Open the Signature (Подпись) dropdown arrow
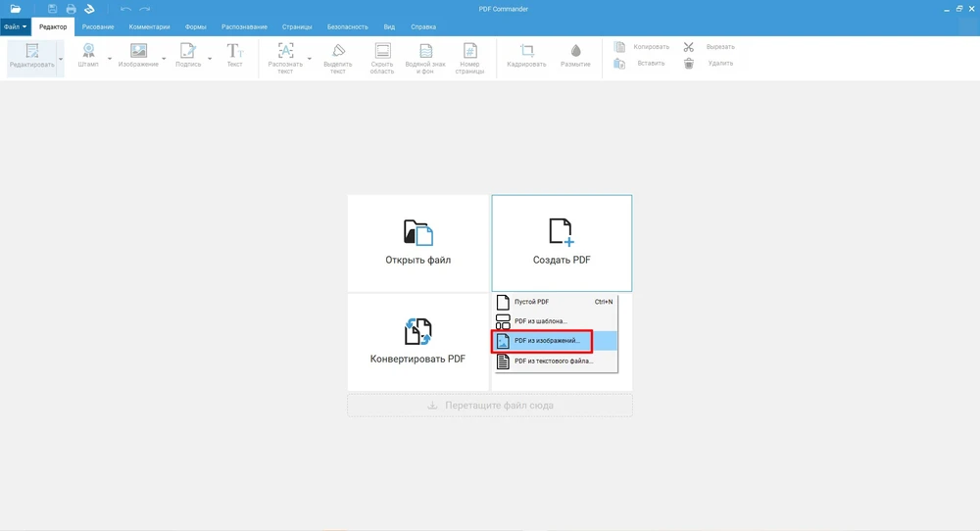Viewport: 980px width, 531px height. click(210, 59)
